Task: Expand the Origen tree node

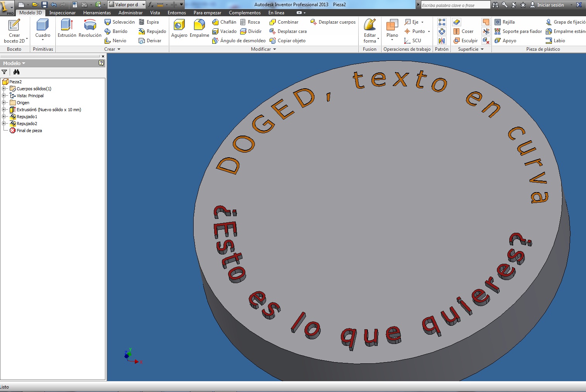Action: [4, 103]
